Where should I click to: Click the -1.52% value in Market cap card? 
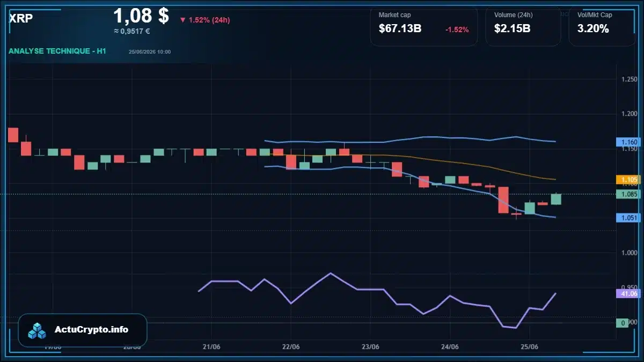(x=457, y=29)
